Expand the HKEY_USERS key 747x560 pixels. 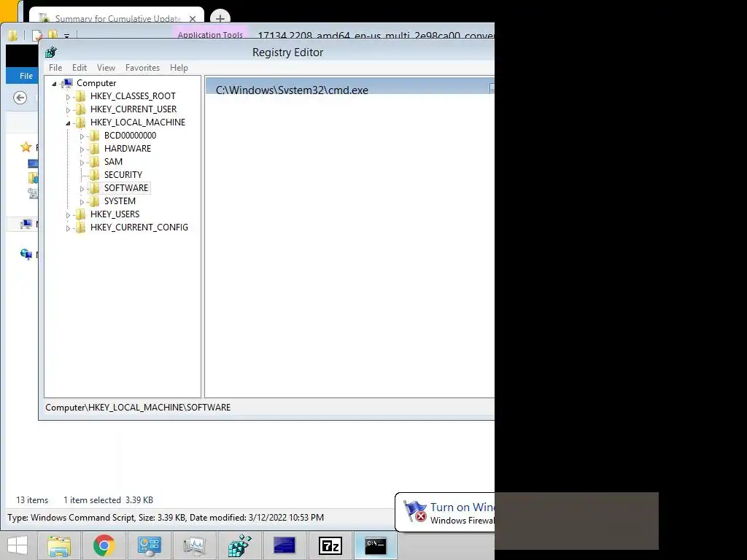click(x=68, y=215)
